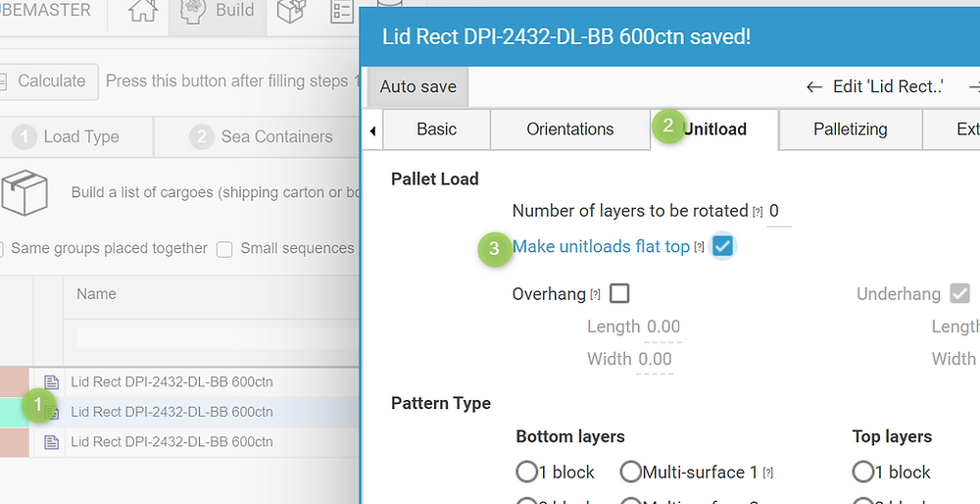Click the Auto save button
The image size is (980, 504).
point(418,87)
